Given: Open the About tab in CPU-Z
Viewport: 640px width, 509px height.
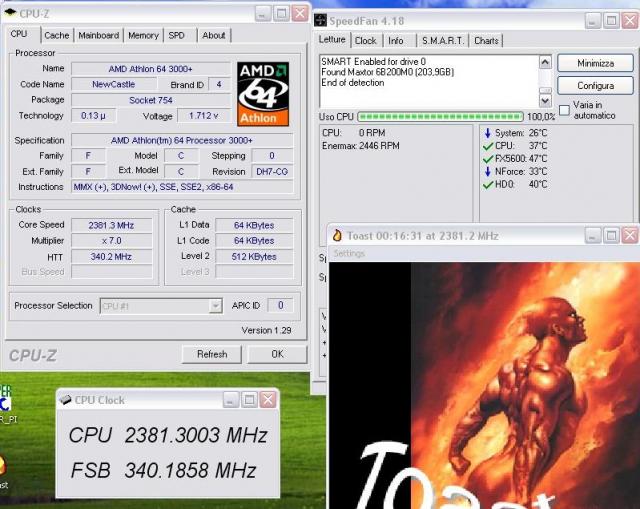Looking at the screenshot, I should [214, 36].
